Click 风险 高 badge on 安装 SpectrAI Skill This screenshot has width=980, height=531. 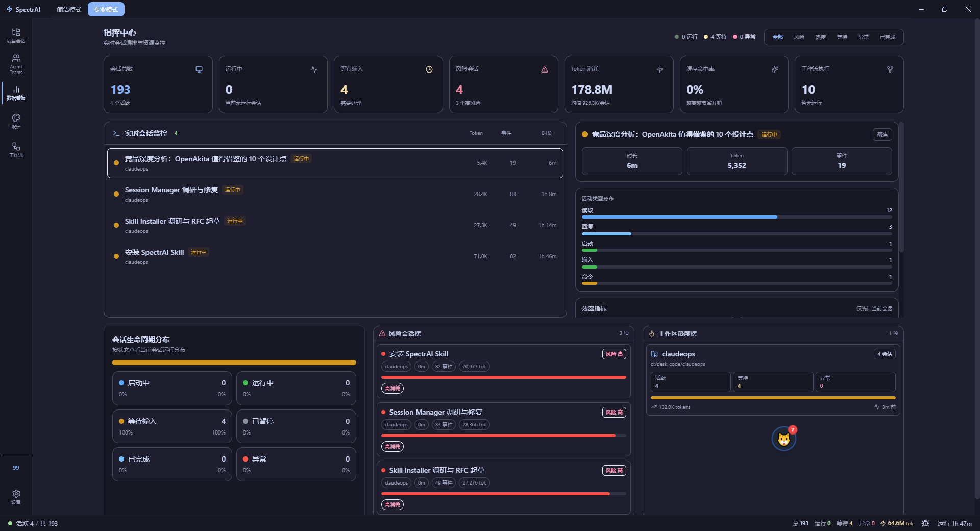pyautogui.click(x=614, y=354)
